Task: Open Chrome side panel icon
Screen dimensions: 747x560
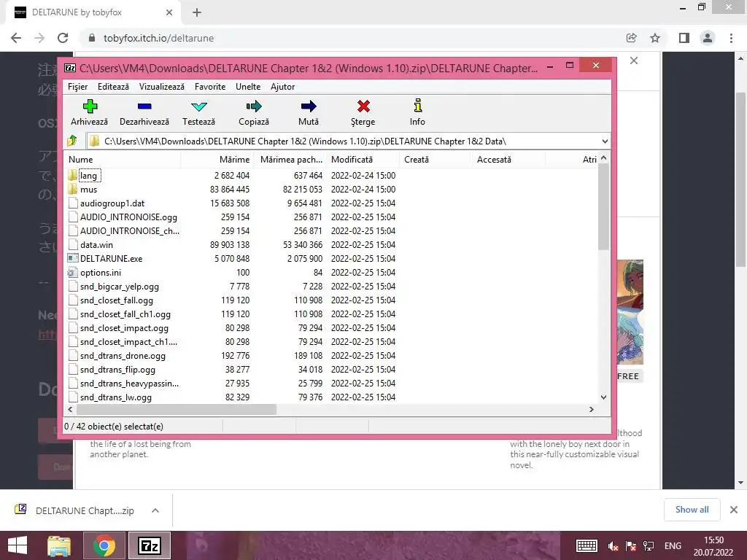Action: [x=684, y=38]
